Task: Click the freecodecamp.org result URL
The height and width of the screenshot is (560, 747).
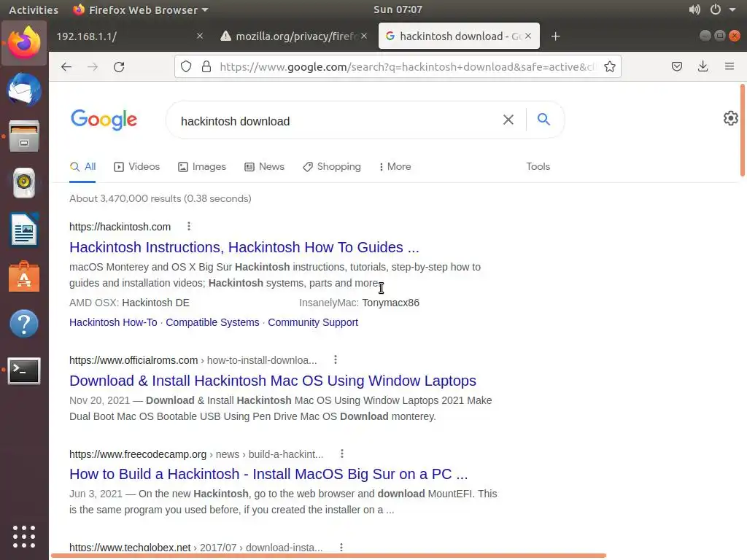Action: 196,454
